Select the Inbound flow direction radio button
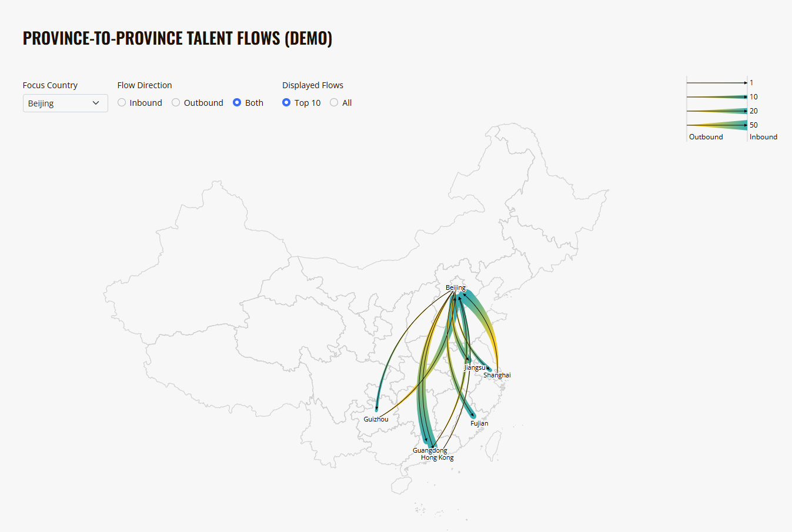Viewport: 792px width, 532px height. (121, 102)
